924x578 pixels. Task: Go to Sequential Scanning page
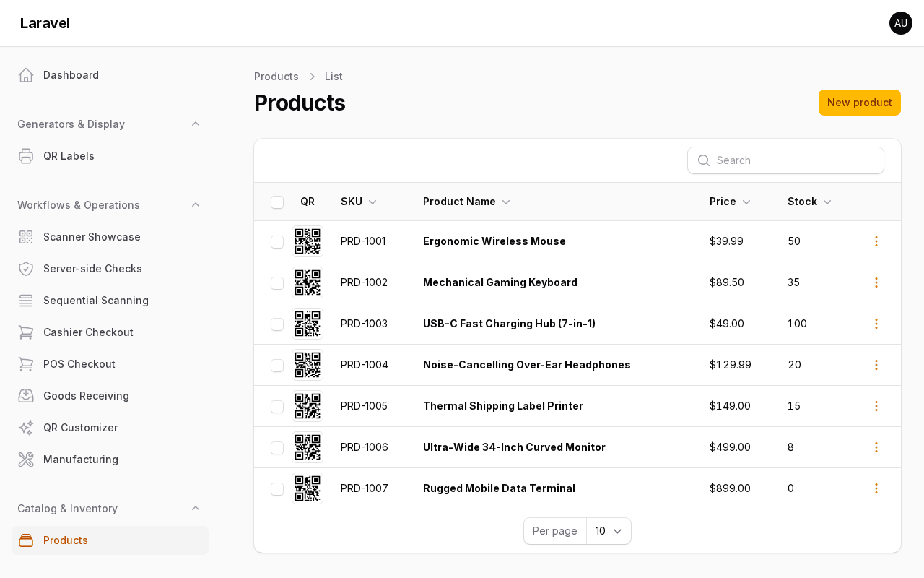[110, 301]
